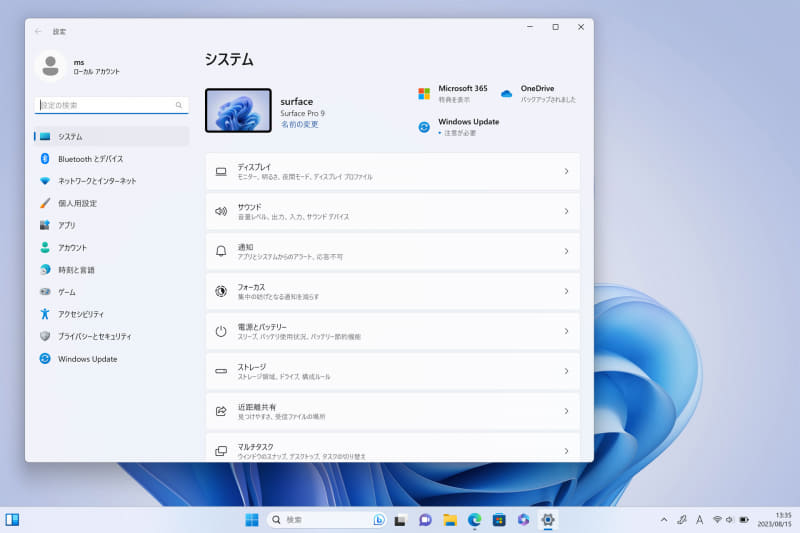Click the surface device wallpaper thumbnail
Image resolution: width=800 pixels, height=533 pixels.
(x=238, y=110)
